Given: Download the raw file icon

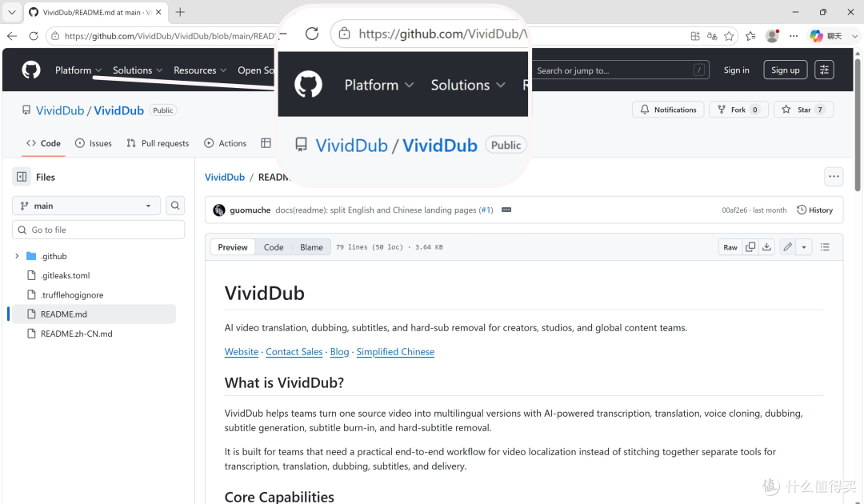Looking at the screenshot, I should [766, 246].
